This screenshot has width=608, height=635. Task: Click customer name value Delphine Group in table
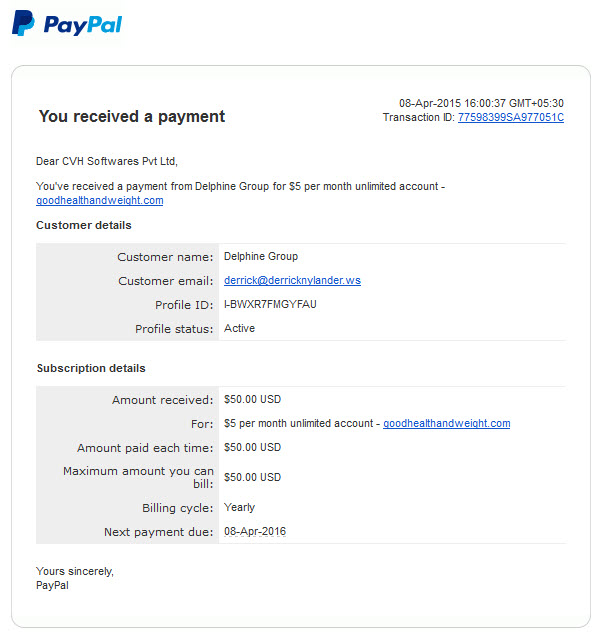coord(261,256)
